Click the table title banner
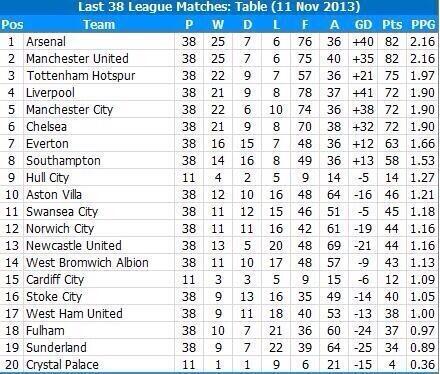Viewport: 440px width, 374px height. pos(220,7)
